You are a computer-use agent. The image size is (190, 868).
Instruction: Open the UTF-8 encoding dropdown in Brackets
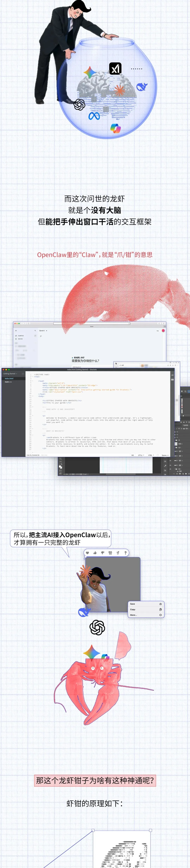[x=141, y=455]
